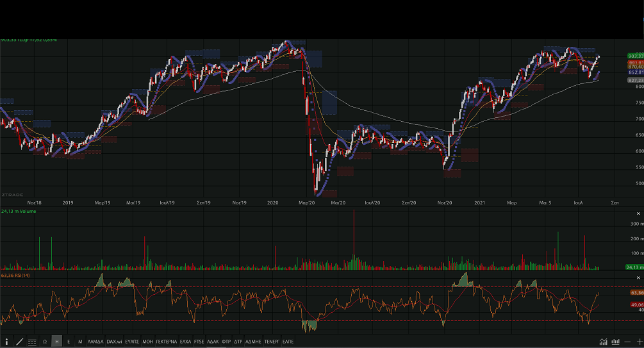Screen dimensions: 644x348
Task: Zoom in with the plus icon
Action: click(639, 342)
